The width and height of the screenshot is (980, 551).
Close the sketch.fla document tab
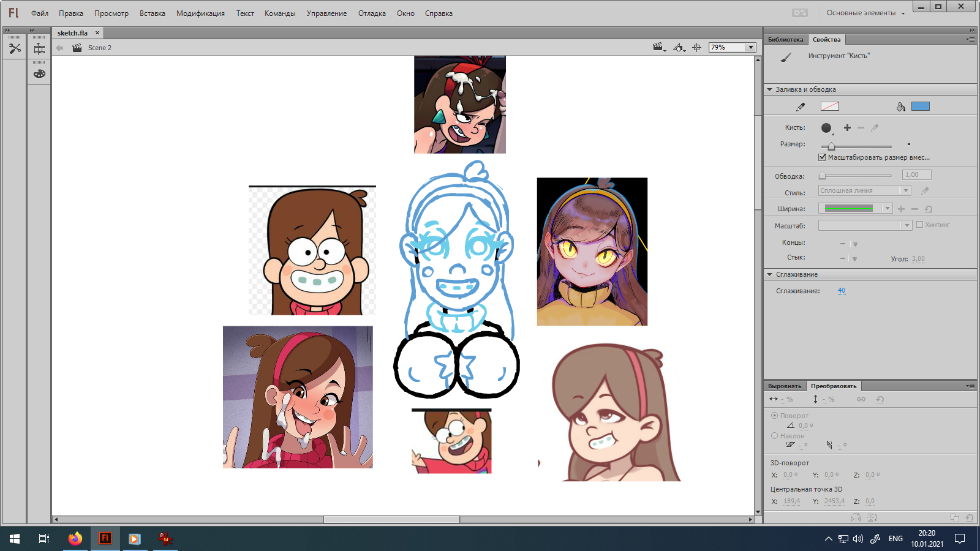click(x=97, y=33)
